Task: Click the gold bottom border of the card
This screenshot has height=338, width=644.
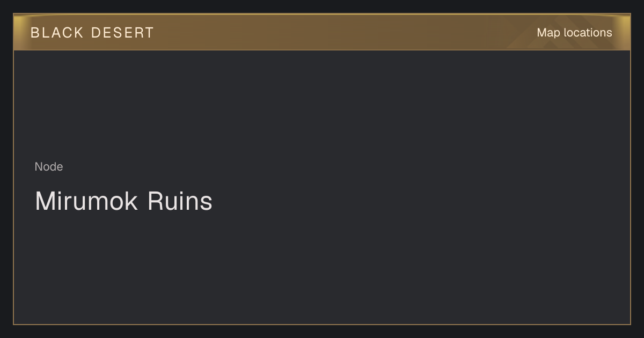Action: click(x=322, y=325)
